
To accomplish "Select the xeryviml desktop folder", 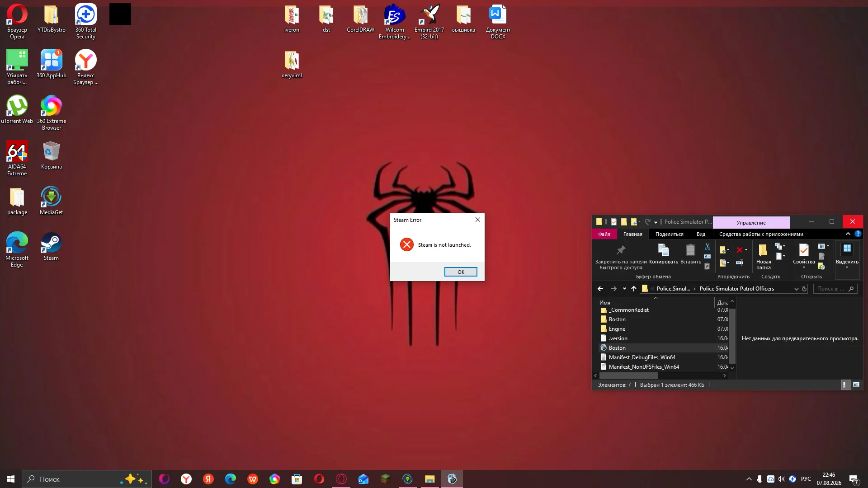I will [292, 64].
